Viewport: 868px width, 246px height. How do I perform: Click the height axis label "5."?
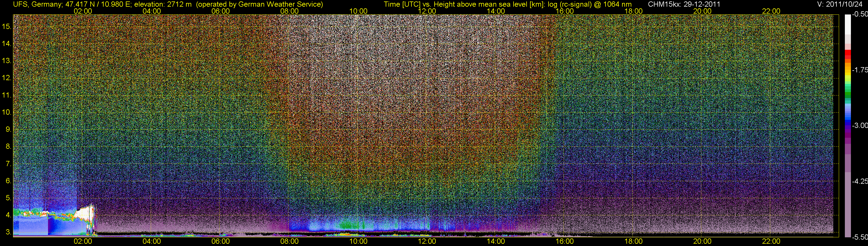tap(8, 198)
